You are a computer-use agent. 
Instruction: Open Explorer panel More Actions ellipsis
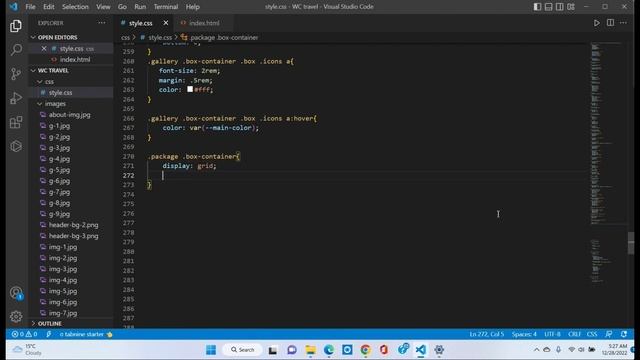102,23
